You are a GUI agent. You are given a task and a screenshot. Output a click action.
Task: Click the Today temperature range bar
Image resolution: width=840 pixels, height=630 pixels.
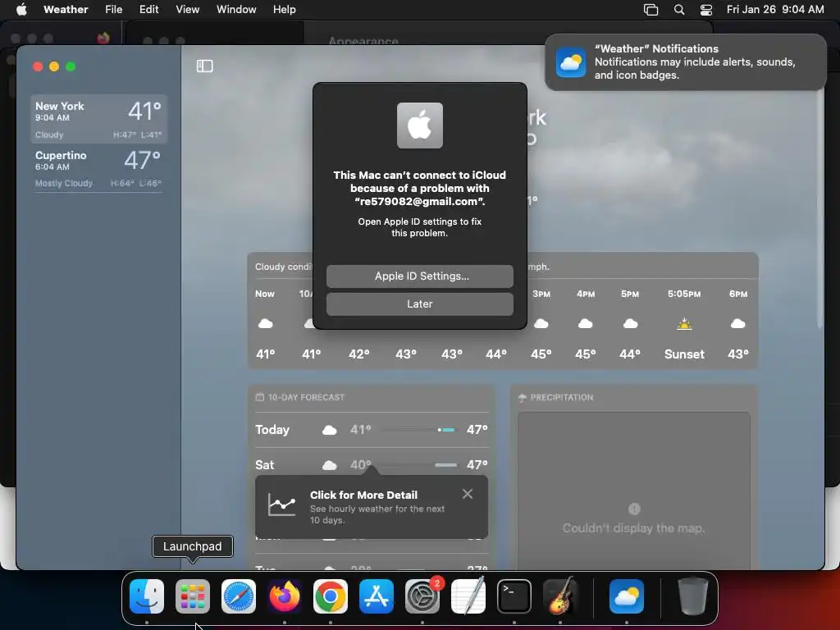(x=418, y=430)
